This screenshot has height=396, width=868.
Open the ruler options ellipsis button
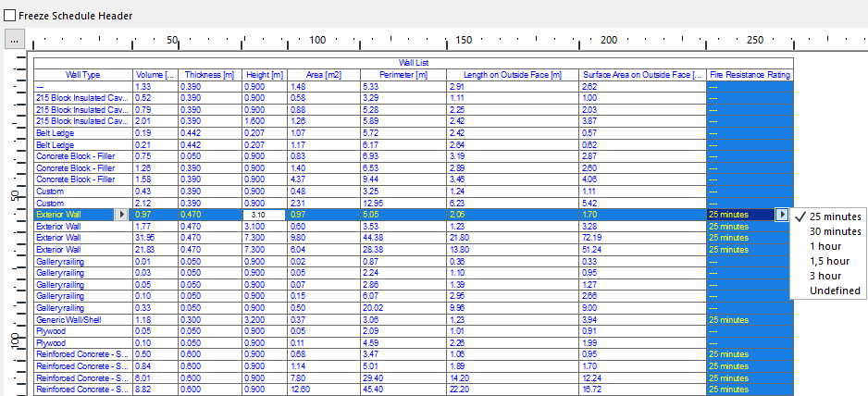click(x=14, y=40)
